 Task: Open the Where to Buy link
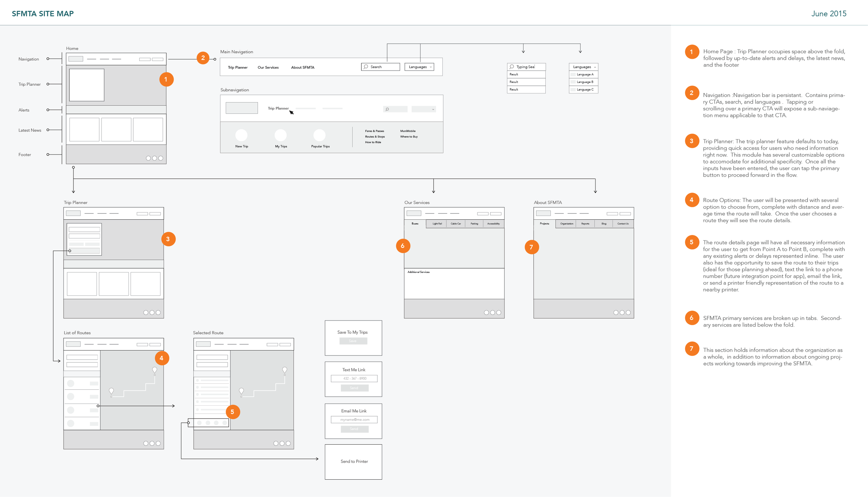[409, 136]
